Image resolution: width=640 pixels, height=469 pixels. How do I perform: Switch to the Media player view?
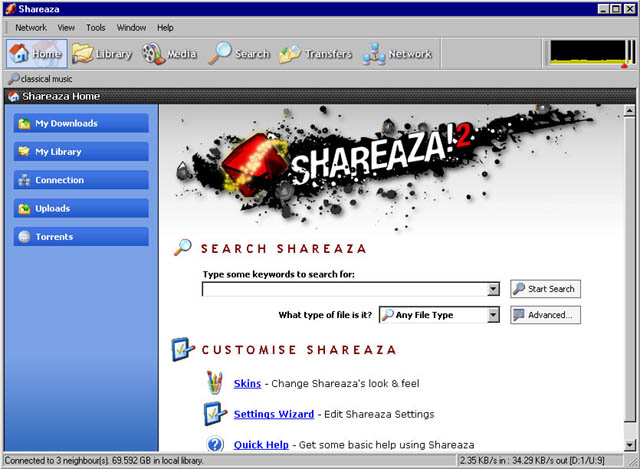click(170, 54)
